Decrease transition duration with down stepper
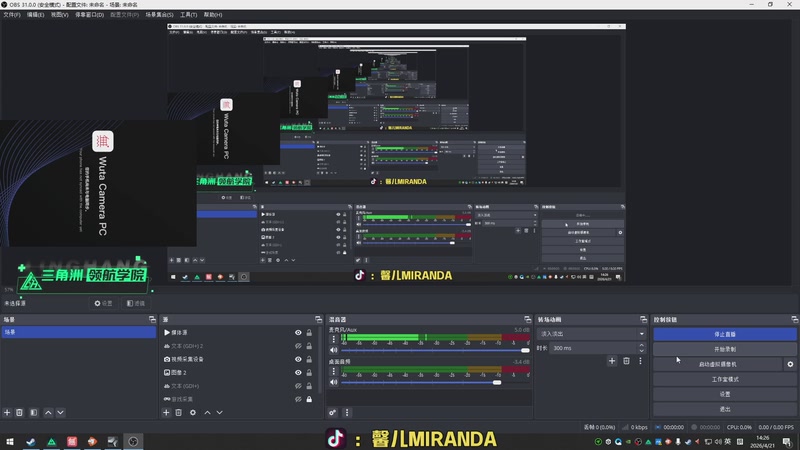The height and width of the screenshot is (450, 800). [641, 351]
